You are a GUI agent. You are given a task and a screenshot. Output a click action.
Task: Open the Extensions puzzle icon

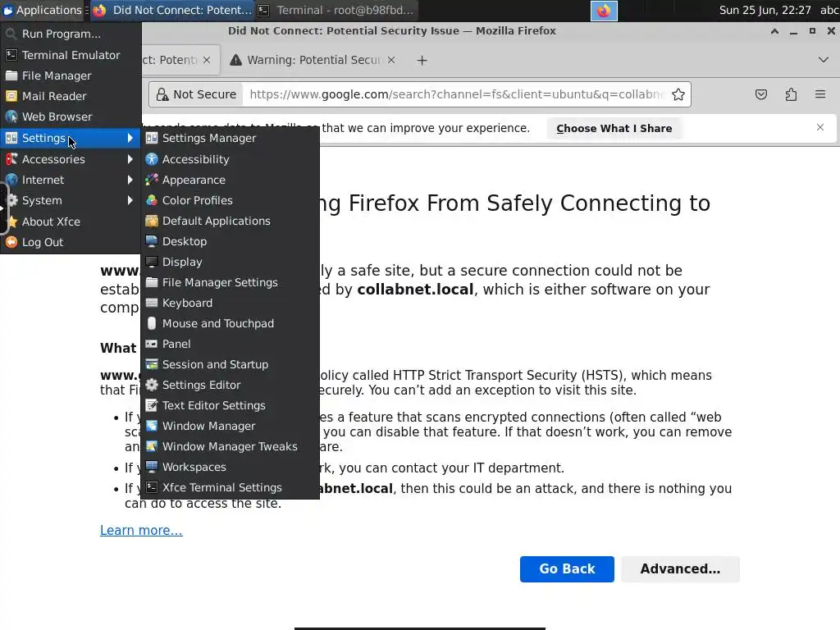coord(791,94)
